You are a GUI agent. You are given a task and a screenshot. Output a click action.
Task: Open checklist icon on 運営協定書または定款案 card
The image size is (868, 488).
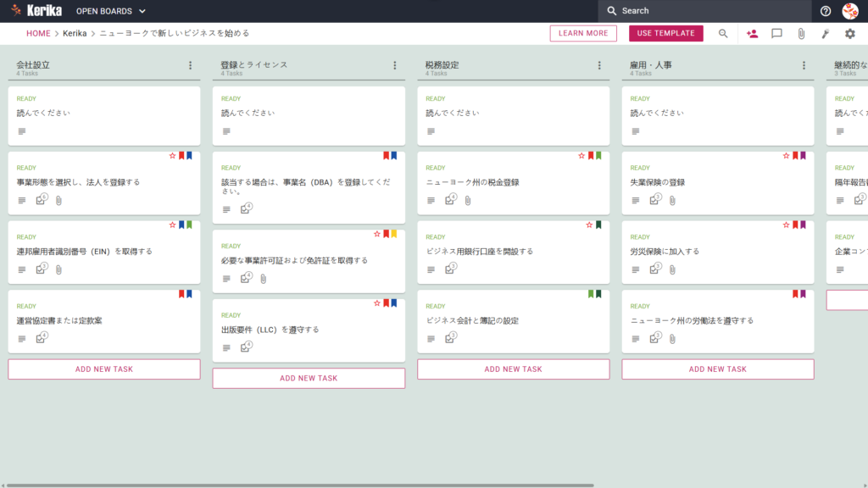(x=42, y=337)
